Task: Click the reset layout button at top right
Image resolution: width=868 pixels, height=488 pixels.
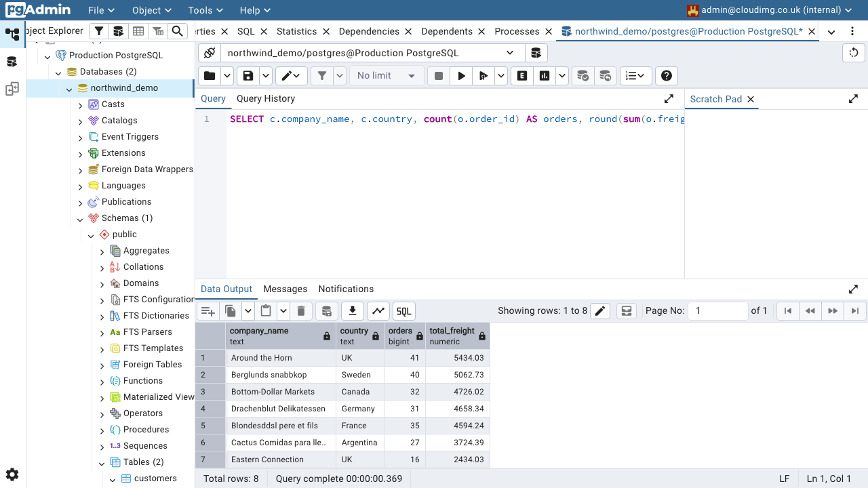Action: coord(854,53)
